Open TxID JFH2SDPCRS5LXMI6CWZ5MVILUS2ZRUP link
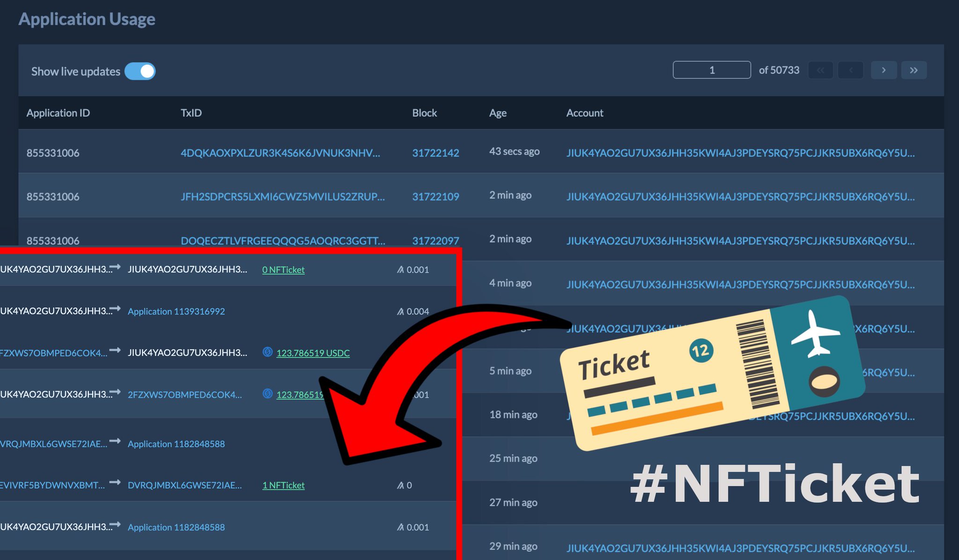The image size is (959, 560). pyautogui.click(x=282, y=197)
